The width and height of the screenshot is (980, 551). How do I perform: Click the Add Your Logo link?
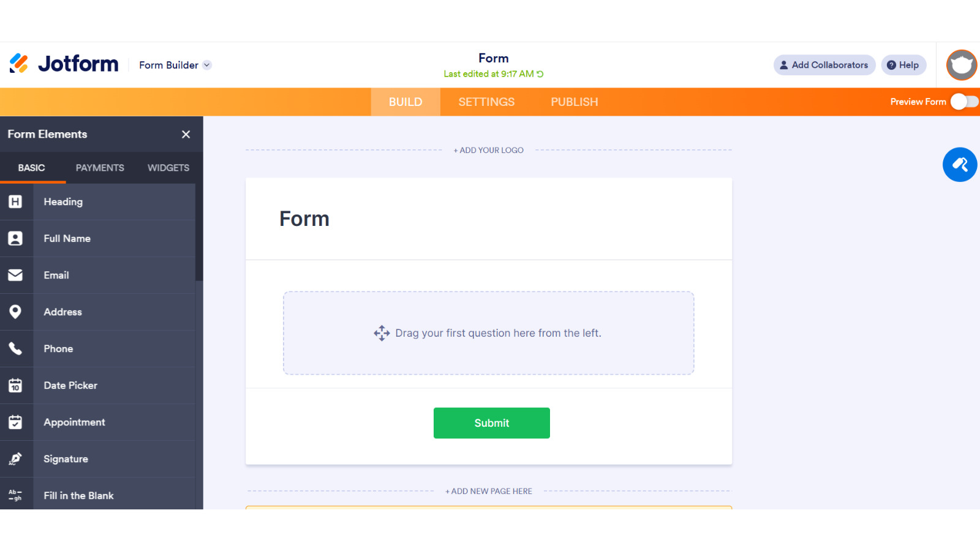(x=489, y=150)
